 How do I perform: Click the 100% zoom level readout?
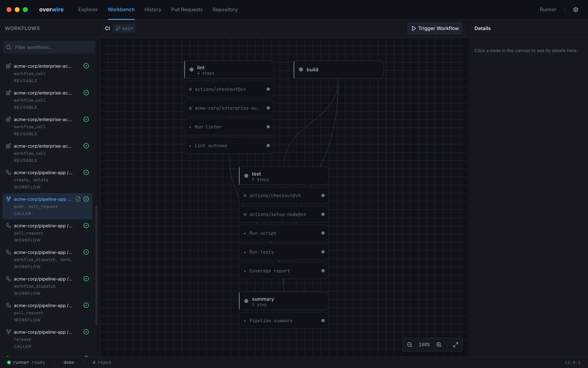click(x=424, y=345)
